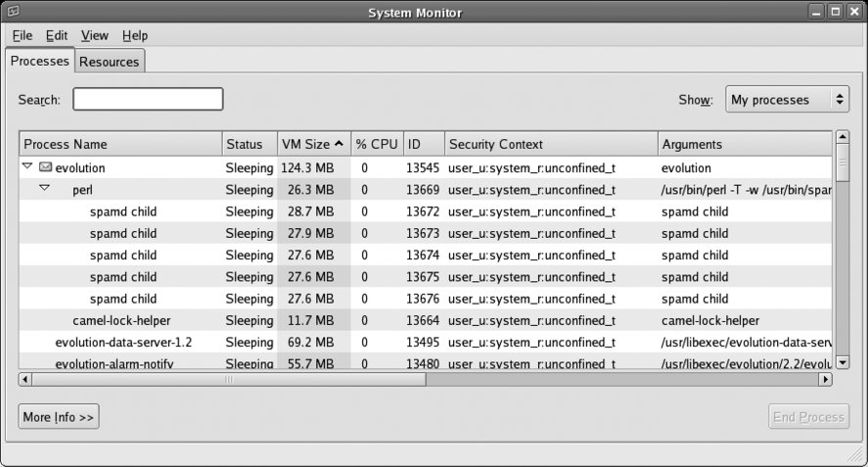Viewport: 868px width, 467px height.
Task: Select spamd child with ID 13676
Action: pyautogui.click(x=425, y=299)
